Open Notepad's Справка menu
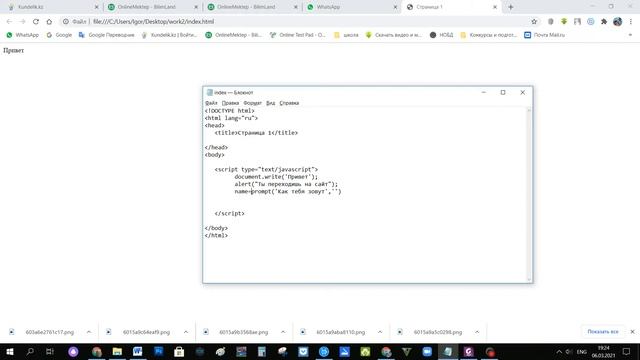Image resolution: width=640 pixels, height=360 pixels. [x=289, y=103]
